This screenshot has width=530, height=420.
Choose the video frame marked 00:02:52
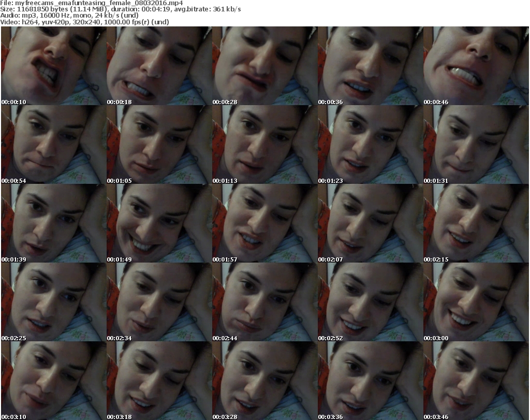[x=371, y=302]
